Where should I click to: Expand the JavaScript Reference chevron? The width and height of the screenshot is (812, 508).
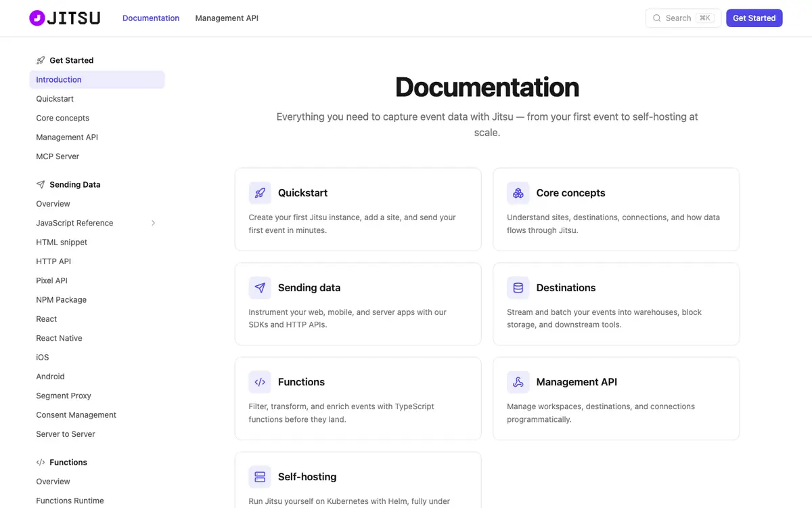tap(154, 223)
